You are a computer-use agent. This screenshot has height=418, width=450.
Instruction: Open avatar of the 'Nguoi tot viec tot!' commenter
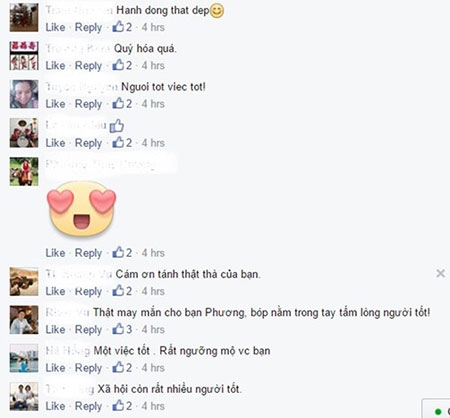(24, 94)
